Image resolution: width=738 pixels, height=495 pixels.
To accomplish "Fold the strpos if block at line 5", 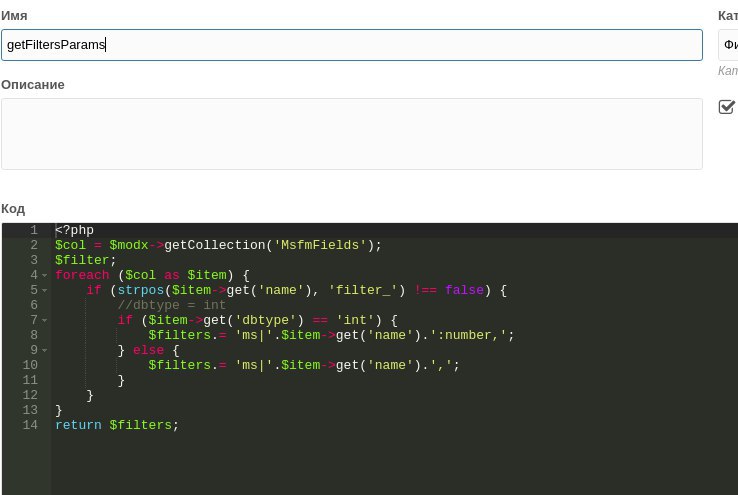I will [45, 290].
